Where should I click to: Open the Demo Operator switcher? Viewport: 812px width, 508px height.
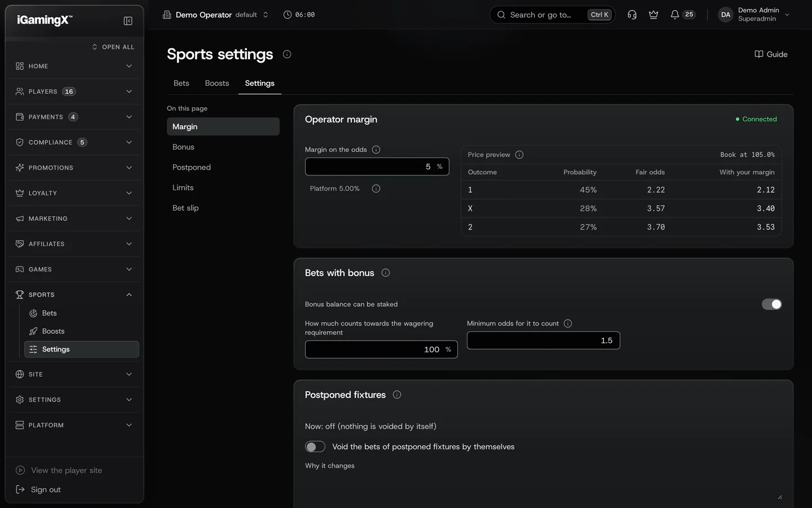(215, 15)
